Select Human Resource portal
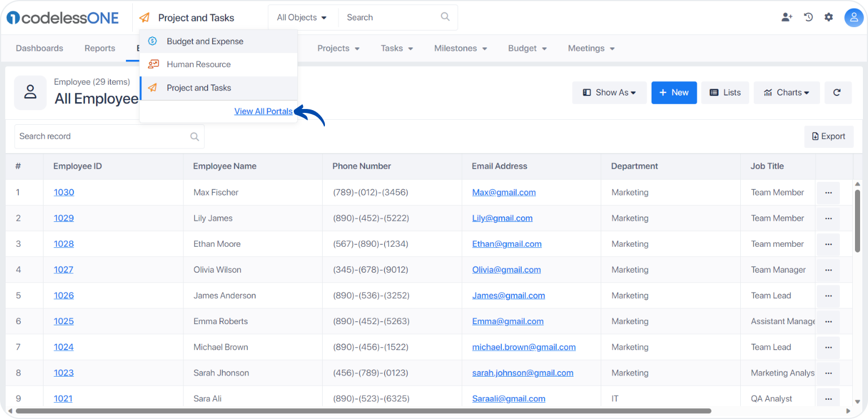The image size is (868, 419). pos(218,64)
